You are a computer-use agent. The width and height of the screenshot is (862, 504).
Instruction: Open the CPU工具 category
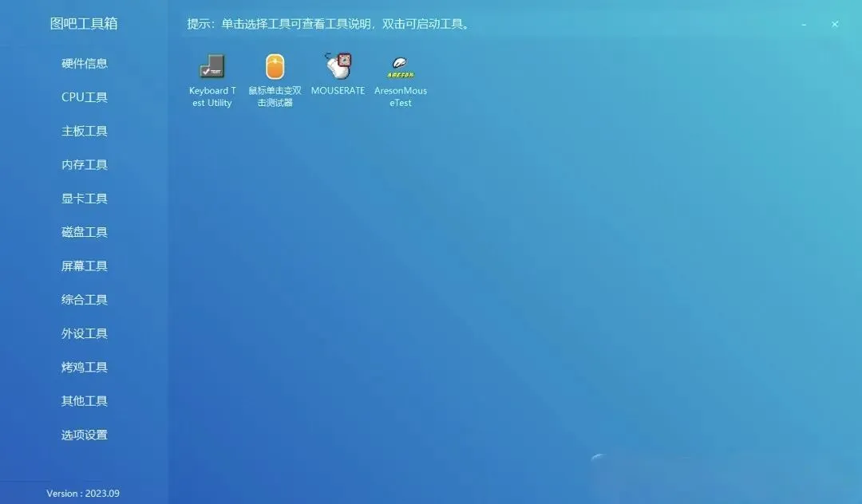pos(84,96)
